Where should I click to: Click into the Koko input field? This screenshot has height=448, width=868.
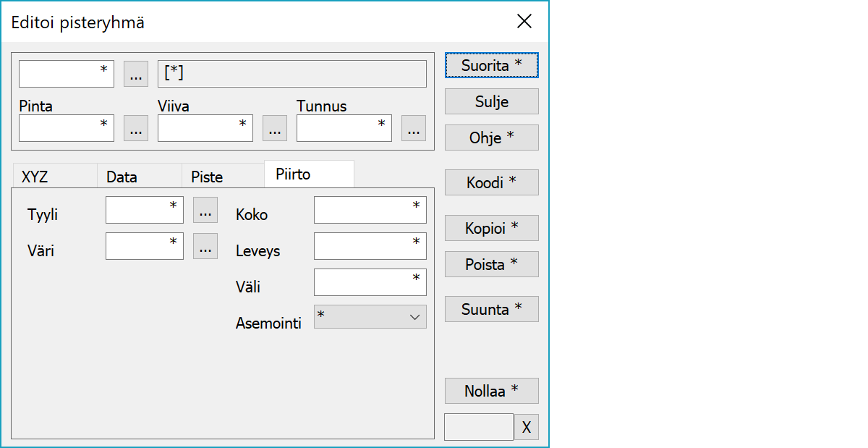[x=370, y=210]
